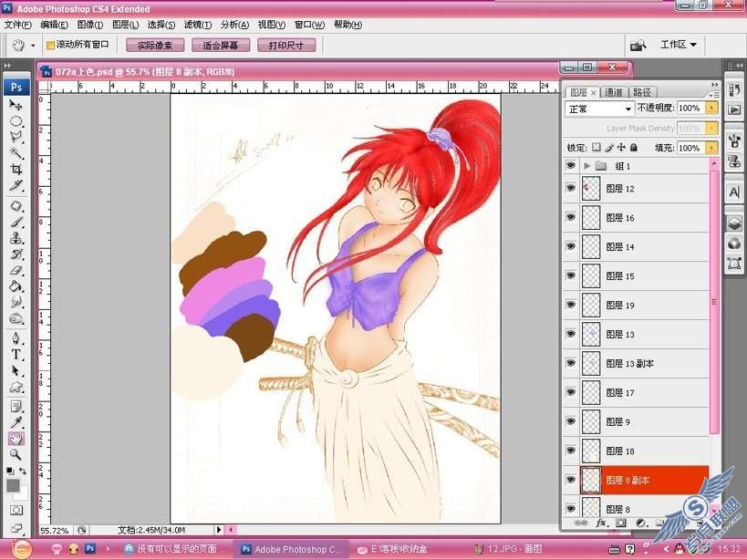Open the 滤镜(T) menu
Image resolution: width=747 pixels, height=560 pixels.
point(198,25)
